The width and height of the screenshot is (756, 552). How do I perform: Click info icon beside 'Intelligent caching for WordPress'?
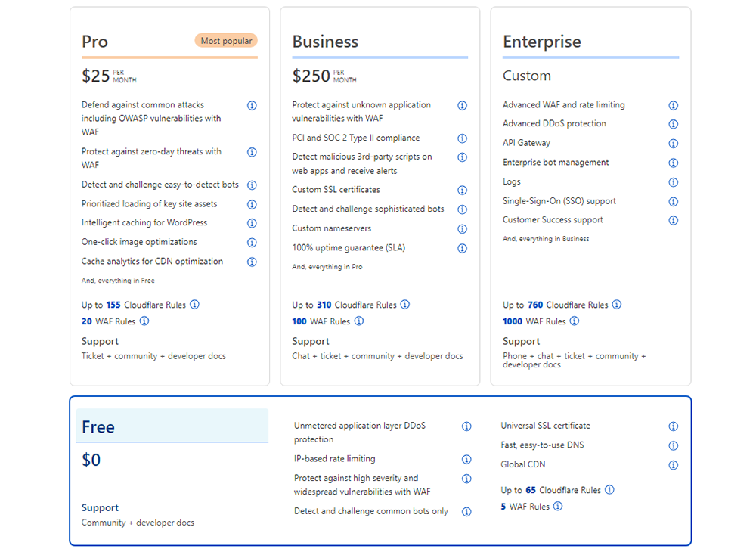point(252,223)
